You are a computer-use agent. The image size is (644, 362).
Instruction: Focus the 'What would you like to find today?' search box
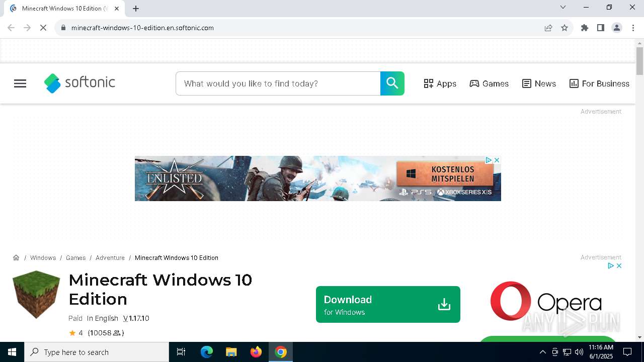tap(278, 83)
